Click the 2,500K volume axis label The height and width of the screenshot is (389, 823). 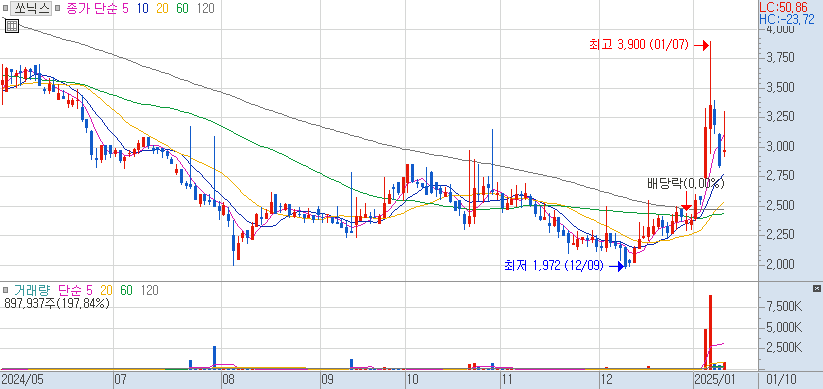point(784,348)
